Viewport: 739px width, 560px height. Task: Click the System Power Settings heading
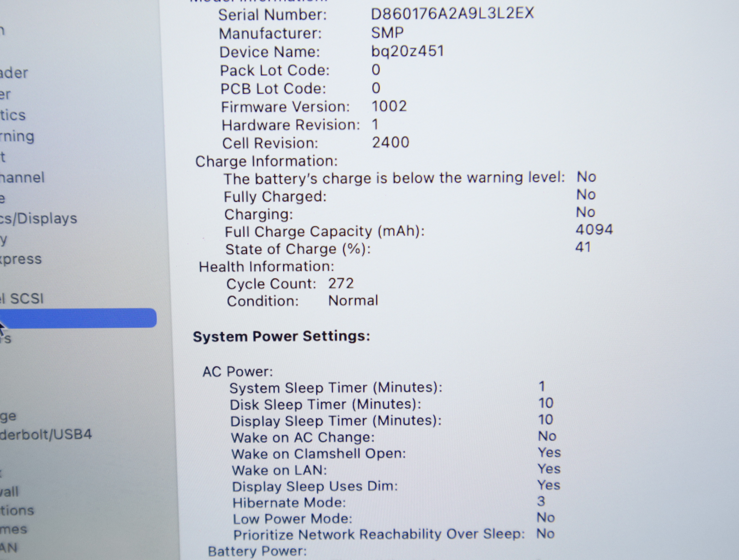tap(281, 336)
